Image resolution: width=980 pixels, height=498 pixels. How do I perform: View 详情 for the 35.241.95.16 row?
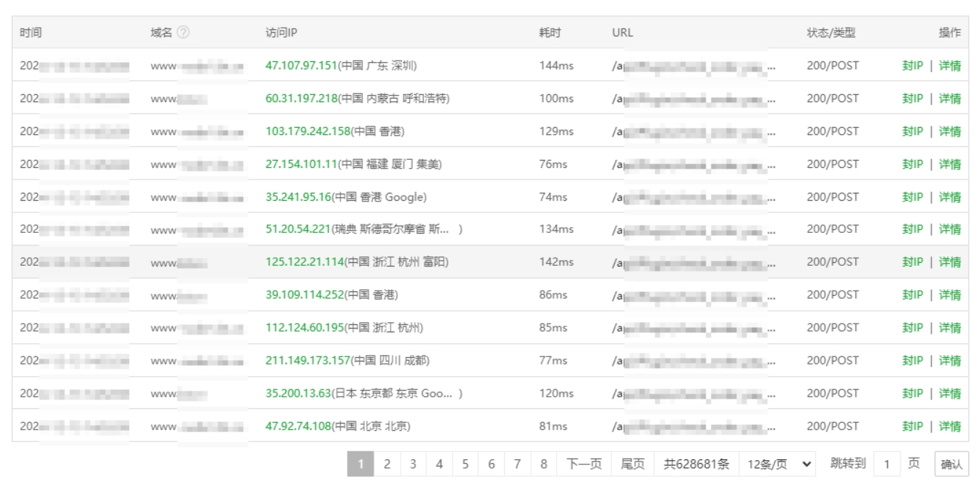tap(949, 197)
